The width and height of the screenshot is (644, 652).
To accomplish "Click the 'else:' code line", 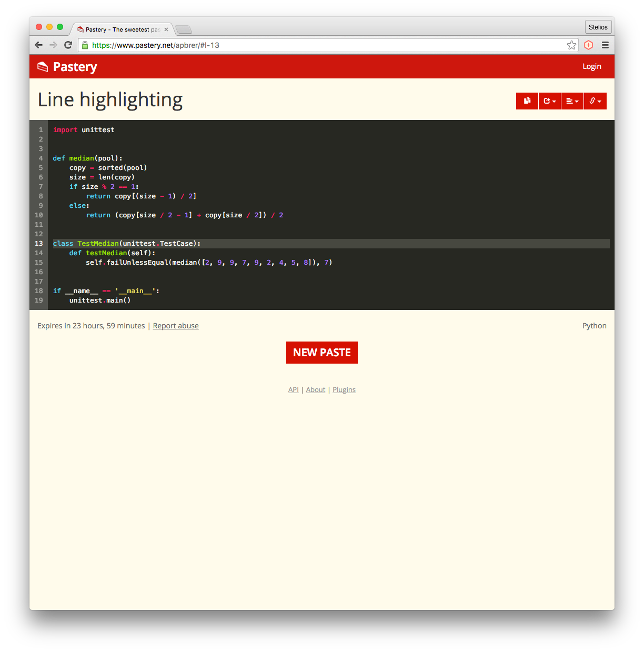I will [x=79, y=206].
